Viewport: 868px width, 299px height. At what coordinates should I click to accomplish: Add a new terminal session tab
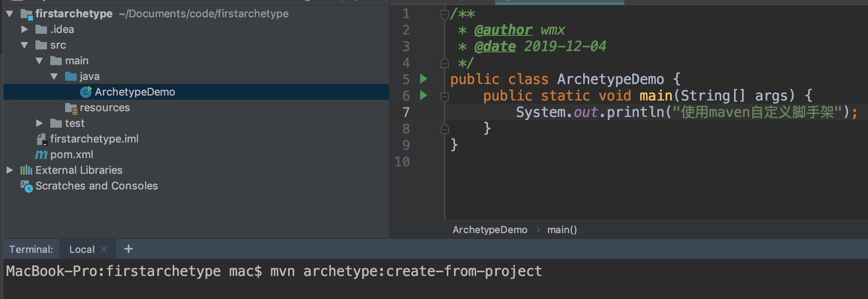pyautogui.click(x=129, y=249)
